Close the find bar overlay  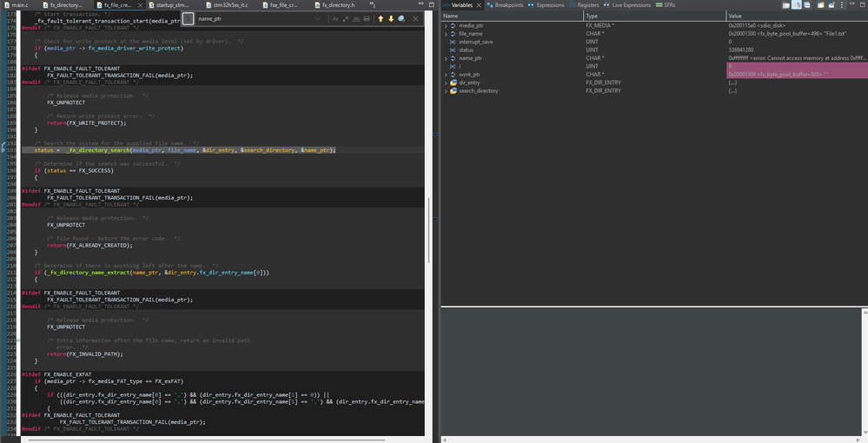[415, 19]
